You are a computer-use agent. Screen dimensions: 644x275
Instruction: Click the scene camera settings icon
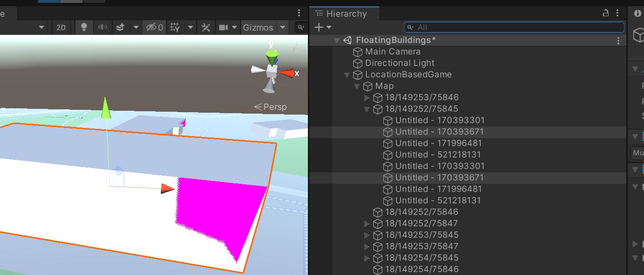click(224, 27)
